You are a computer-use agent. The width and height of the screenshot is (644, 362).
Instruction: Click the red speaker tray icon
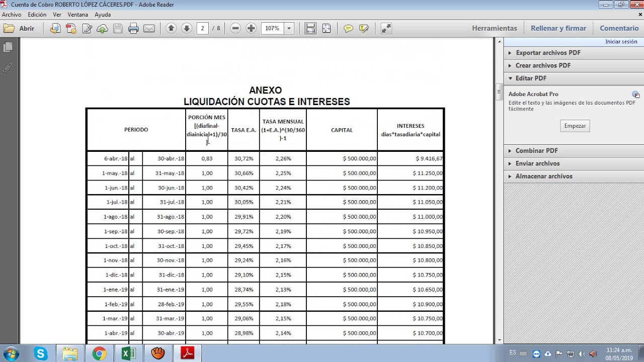point(592,353)
